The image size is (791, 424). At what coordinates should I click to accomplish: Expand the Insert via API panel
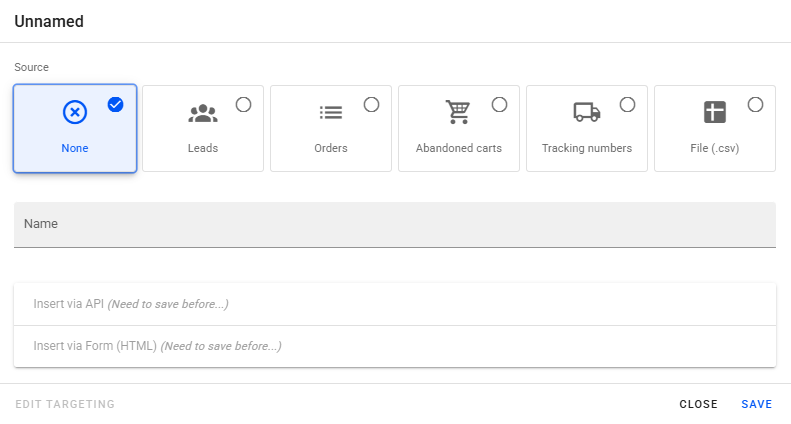point(395,304)
